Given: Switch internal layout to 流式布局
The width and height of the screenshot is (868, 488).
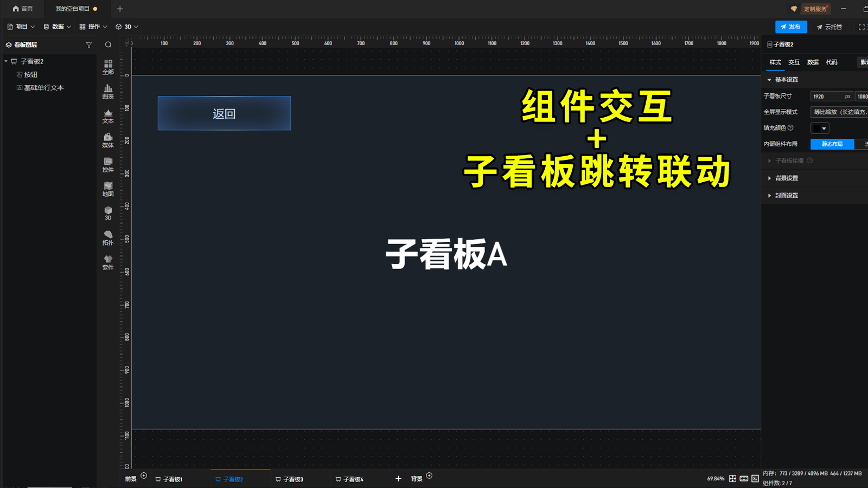Looking at the screenshot, I should [862, 144].
